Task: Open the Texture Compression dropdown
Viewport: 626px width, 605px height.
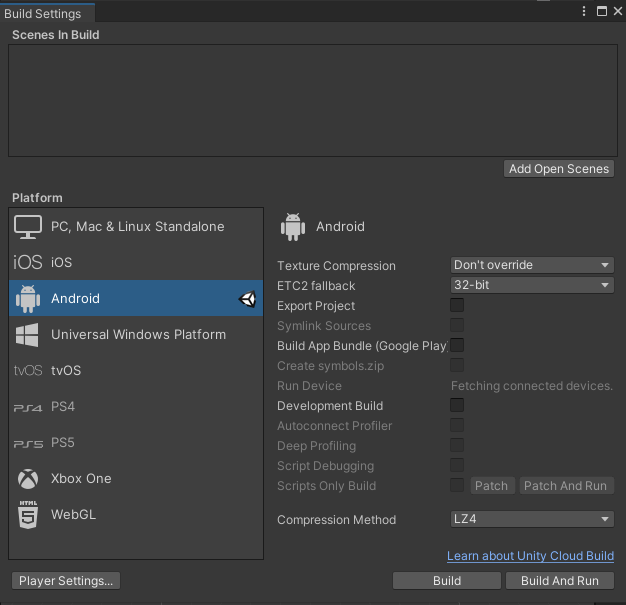Action: click(532, 265)
